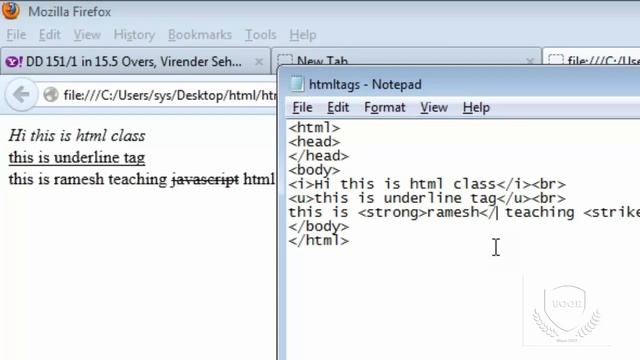The width and height of the screenshot is (640, 360).
Task: Open Firefox History menu
Action: pos(134,35)
